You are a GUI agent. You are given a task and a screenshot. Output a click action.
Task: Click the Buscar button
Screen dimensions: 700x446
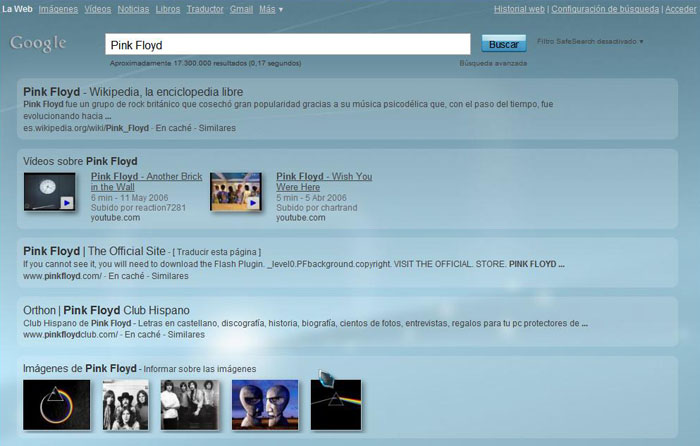pyautogui.click(x=504, y=44)
